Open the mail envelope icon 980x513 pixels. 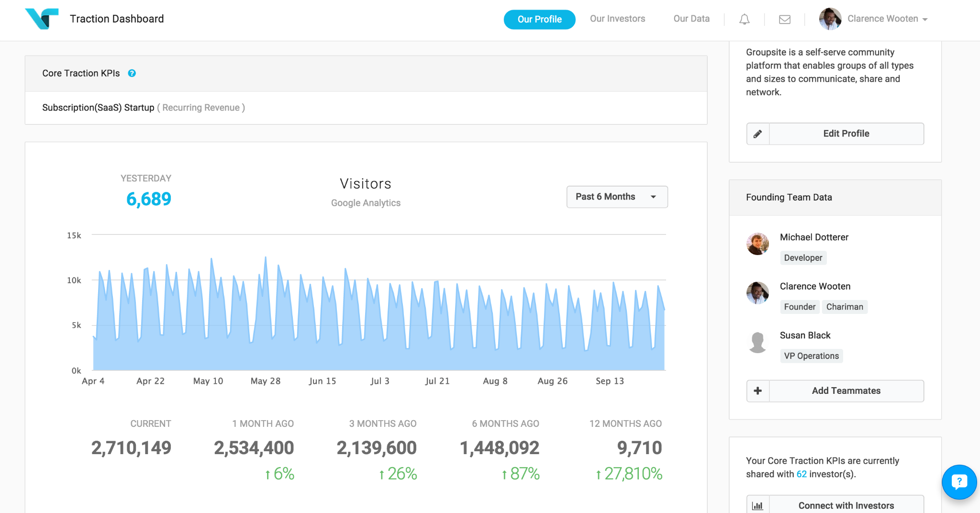coord(784,19)
